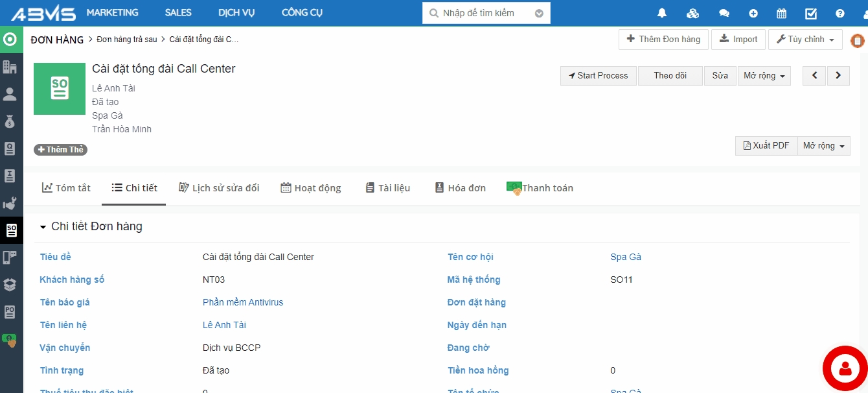The image size is (868, 393).
Task: Click the red support chat bubble
Action: click(845, 368)
